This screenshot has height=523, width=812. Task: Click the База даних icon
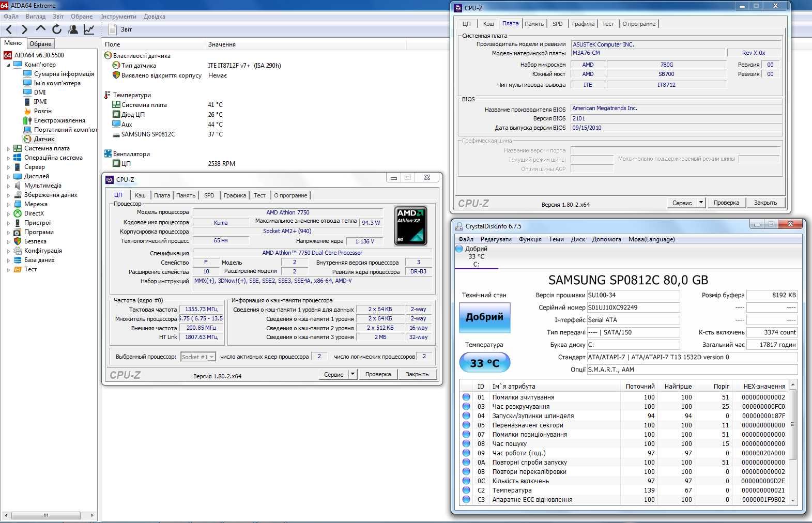pyautogui.click(x=17, y=260)
